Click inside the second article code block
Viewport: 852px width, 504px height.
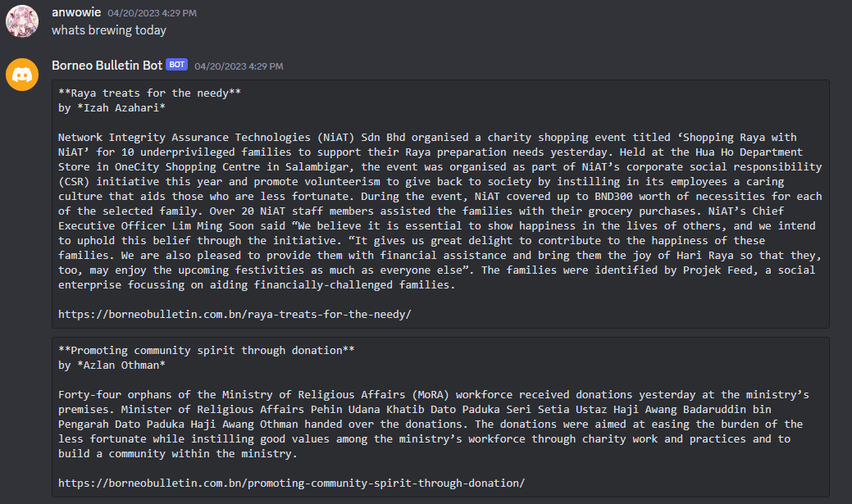[440, 417]
